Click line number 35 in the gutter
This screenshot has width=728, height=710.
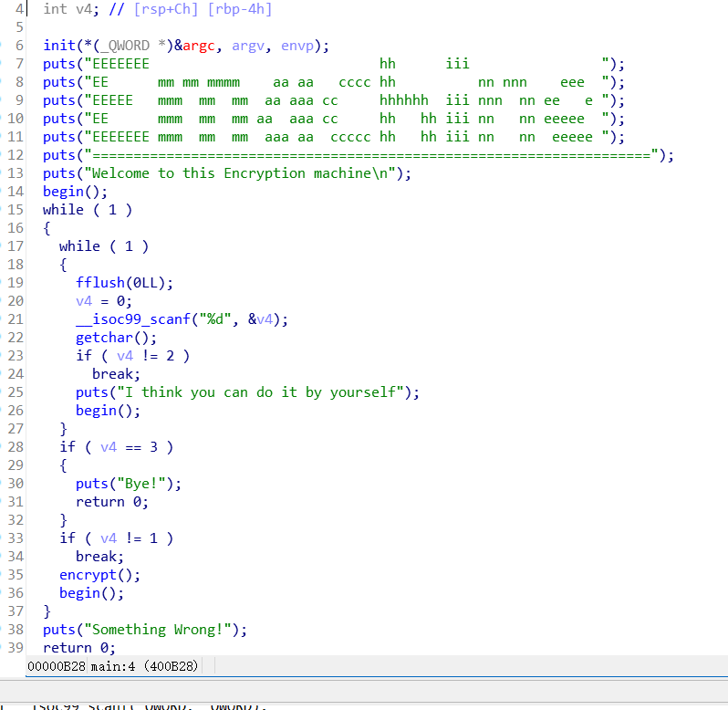(x=16, y=575)
